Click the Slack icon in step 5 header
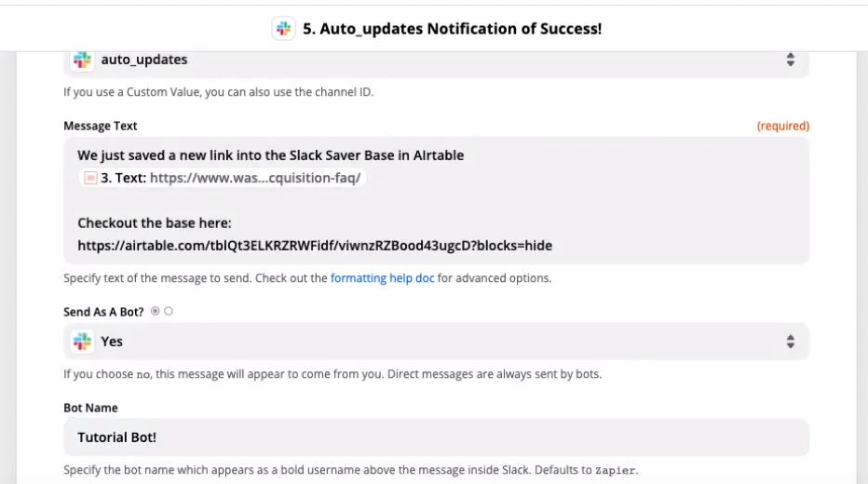 [283, 28]
